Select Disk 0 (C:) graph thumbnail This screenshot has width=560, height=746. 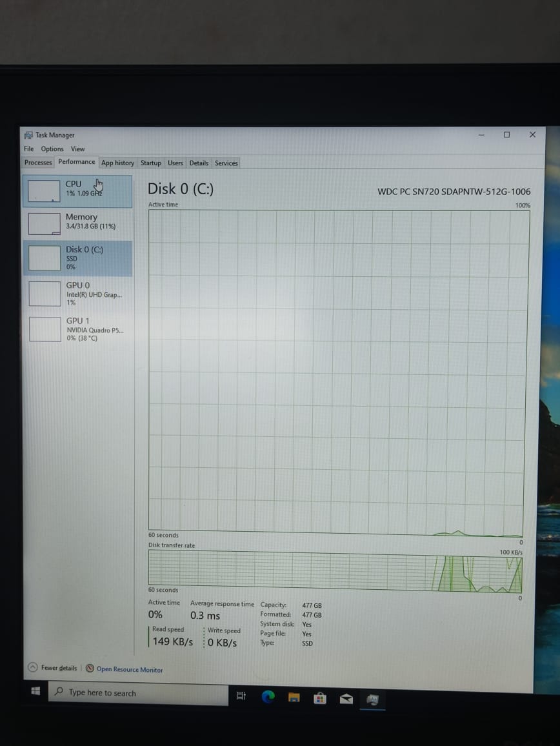[x=45, y=257]
